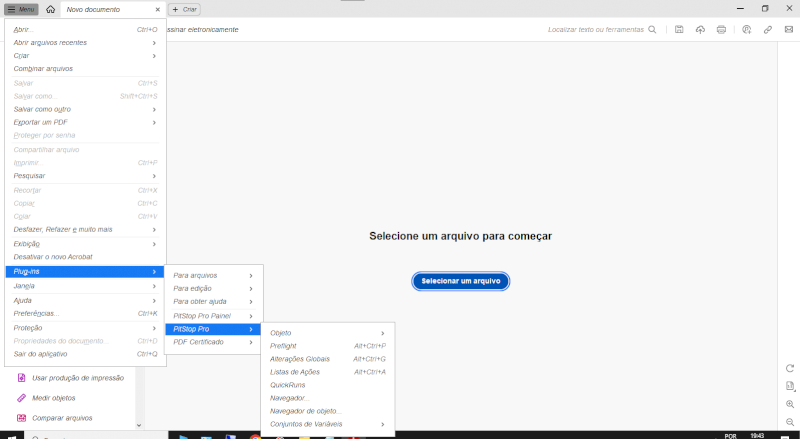Click the rotate icon in right rail
800x439 pixels.
(790, 368)
